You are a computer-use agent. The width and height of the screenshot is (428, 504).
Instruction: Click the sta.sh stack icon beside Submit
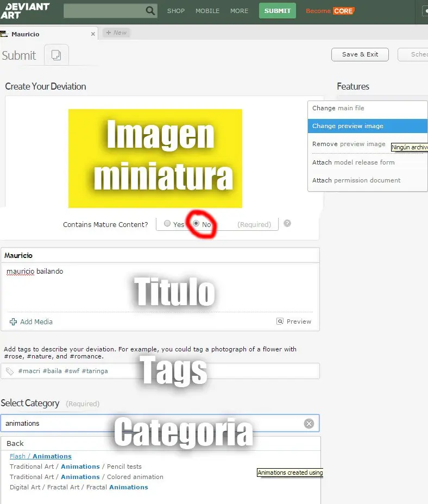(56, 55)
